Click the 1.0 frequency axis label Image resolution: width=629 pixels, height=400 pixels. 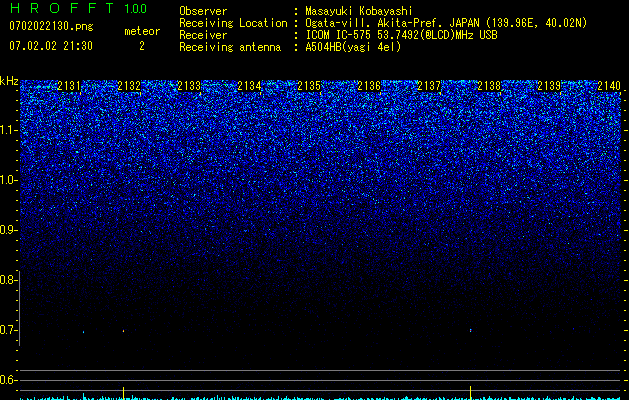pos(8,180)
